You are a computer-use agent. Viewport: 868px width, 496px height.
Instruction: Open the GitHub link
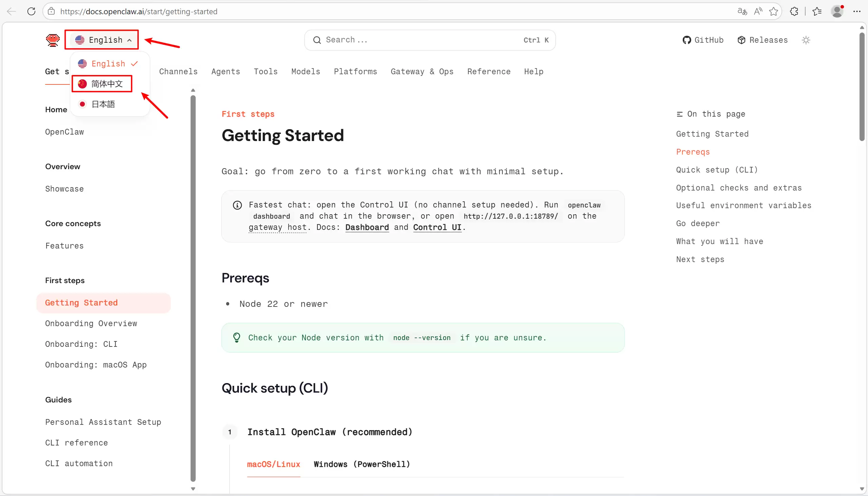click(x=703, y=40)
